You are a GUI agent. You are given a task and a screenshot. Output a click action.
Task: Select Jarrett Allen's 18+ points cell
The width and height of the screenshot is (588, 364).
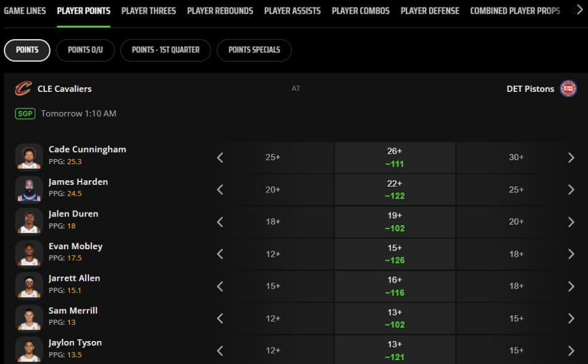pyautogui.click(x=517, y=285)
